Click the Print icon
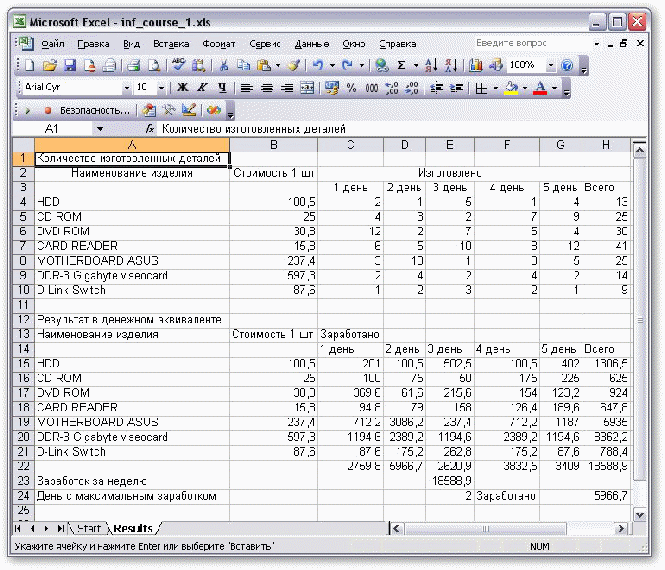 tap(133, 65)
